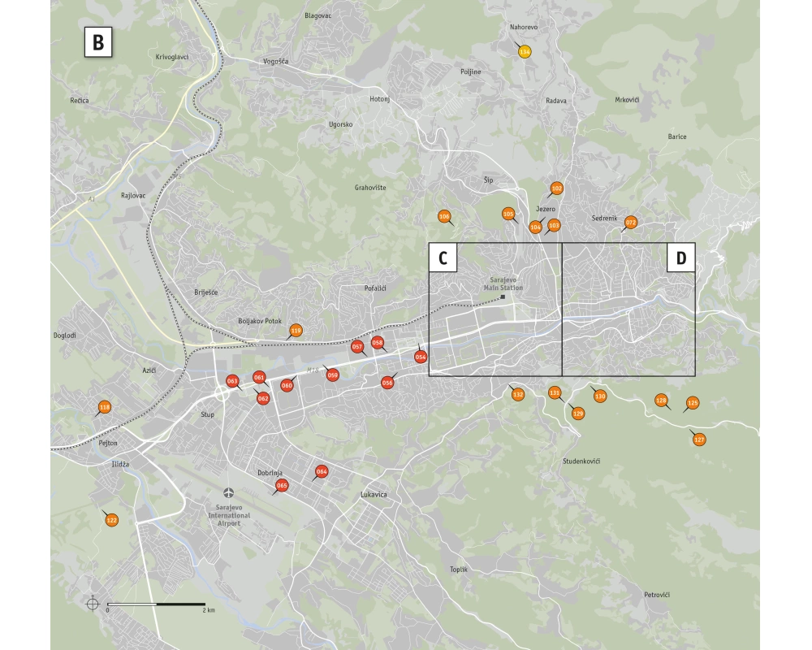Open the inset map labeled D
This screenshot has height=650, width=812.
point(680,258)
